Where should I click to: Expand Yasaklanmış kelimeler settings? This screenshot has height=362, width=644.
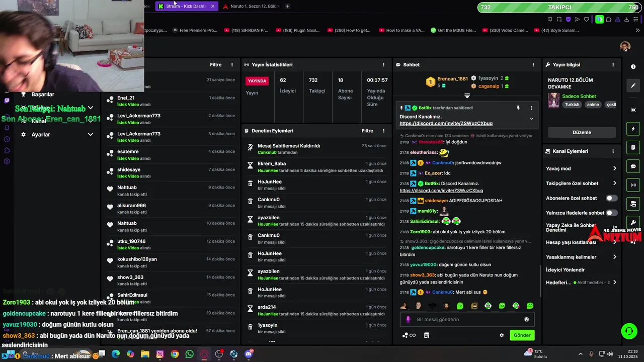(614, 257)
